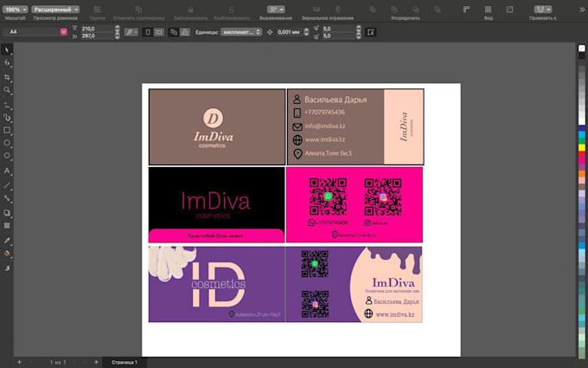The height and width of the screenshot is (368, 588).
Task: Pick the yellow swatch in color palette
Action: (582, 147)
